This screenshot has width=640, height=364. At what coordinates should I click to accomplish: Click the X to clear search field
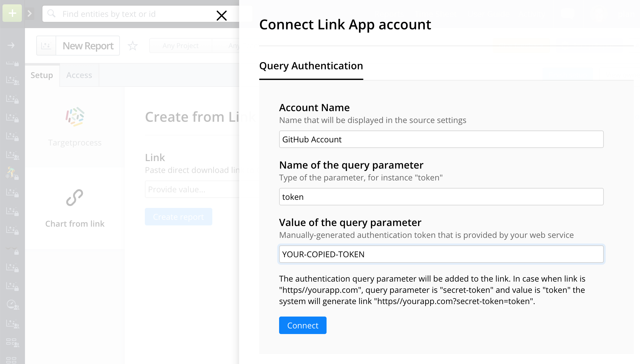tap(221, 15)
